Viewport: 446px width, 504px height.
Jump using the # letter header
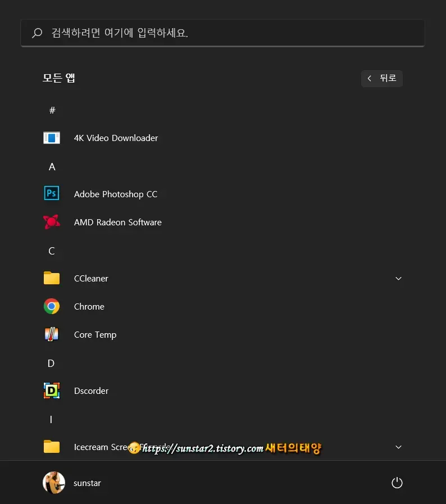[x=52, y=110]
